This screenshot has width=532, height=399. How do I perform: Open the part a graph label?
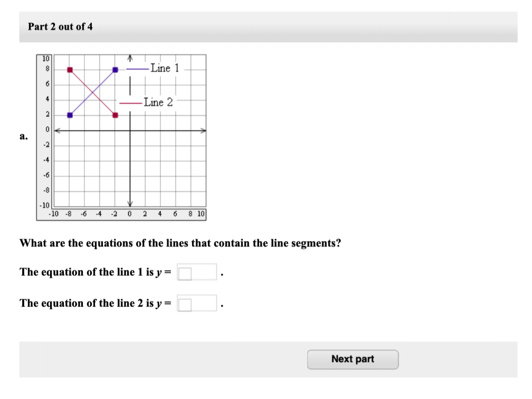(23, 136)
